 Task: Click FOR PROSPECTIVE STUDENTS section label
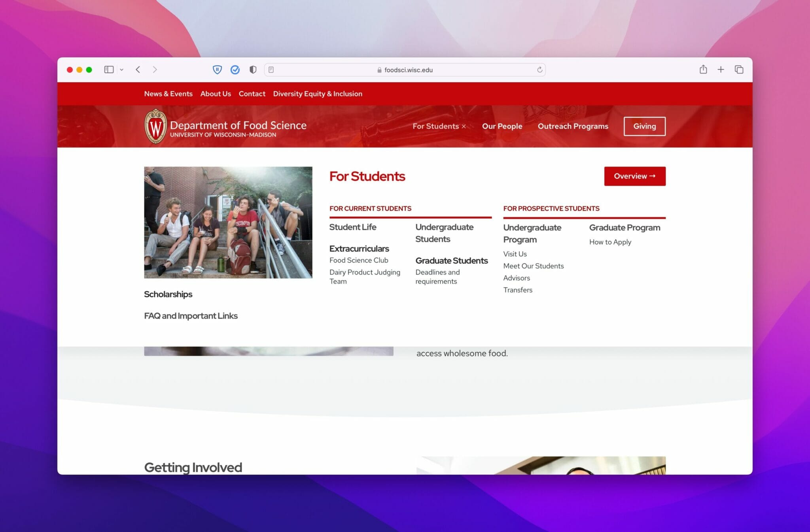click(x=551, y=208)
